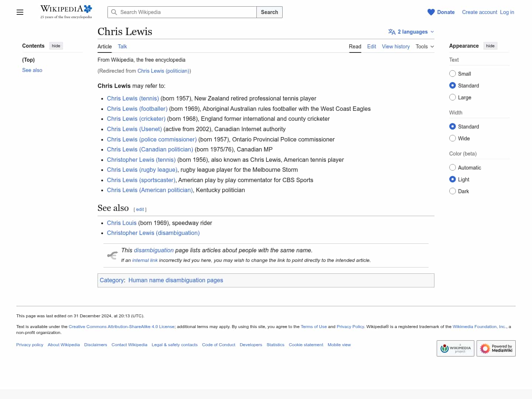Select the Small text size option

(x=453, y=74)
